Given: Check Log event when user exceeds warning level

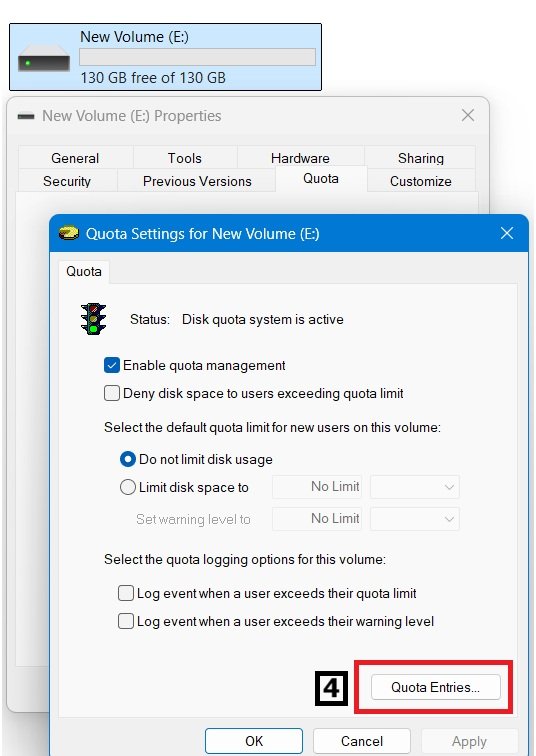Looking at the screenshot, I should point(126,621).
